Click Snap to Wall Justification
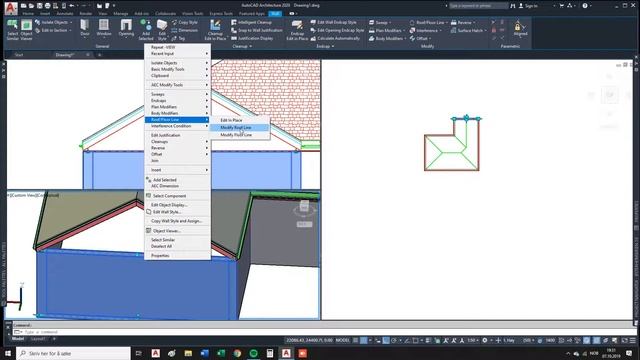 coord(257,30)
